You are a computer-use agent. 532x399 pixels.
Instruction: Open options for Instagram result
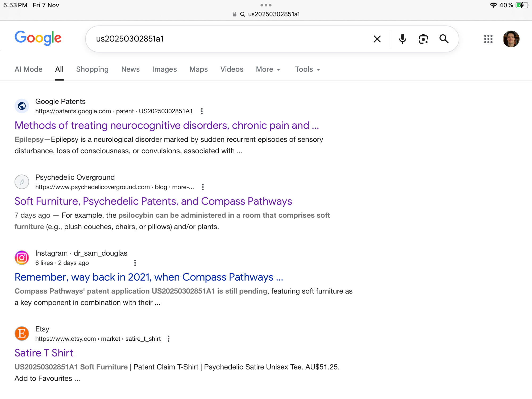(x=135, y=263)
